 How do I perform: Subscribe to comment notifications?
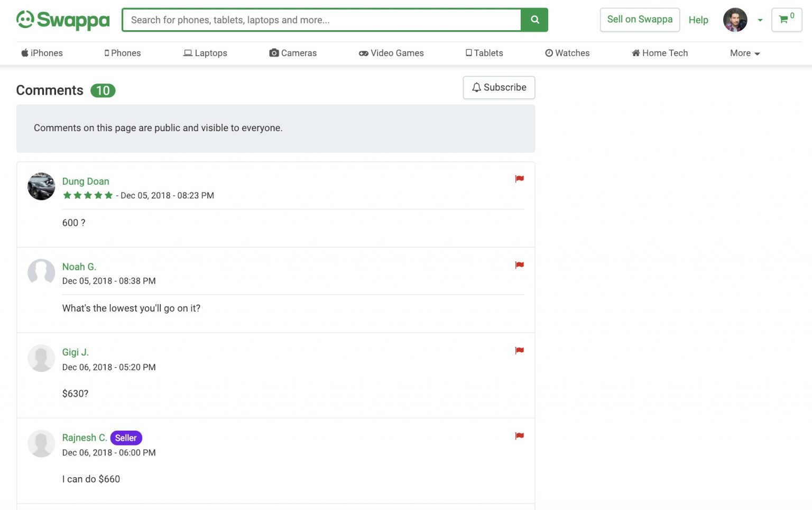(x=499, y=87)
